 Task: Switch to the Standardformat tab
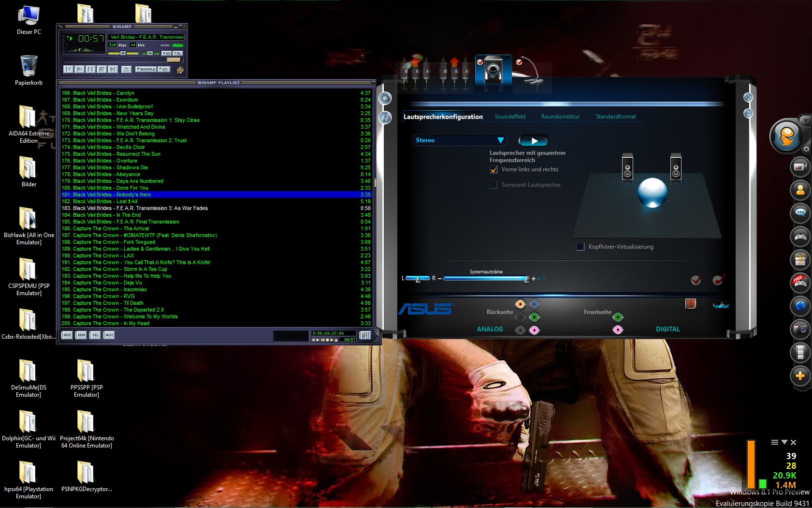click(x=616, y=117)
